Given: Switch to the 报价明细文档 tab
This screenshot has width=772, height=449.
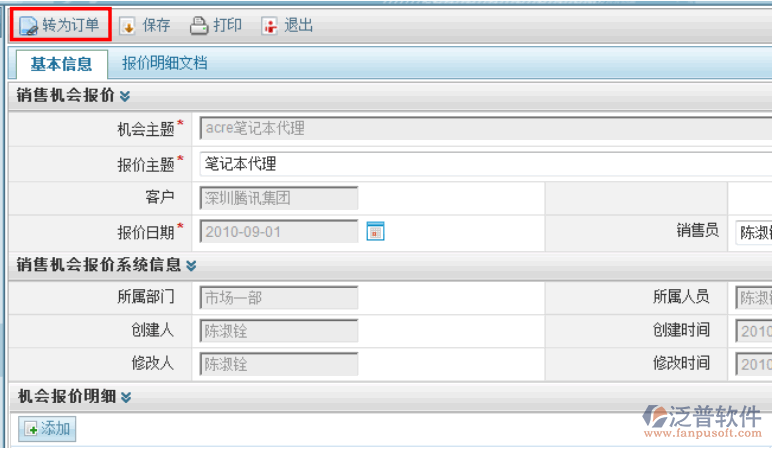Looking at the screenshot, I should coord(165,63).
